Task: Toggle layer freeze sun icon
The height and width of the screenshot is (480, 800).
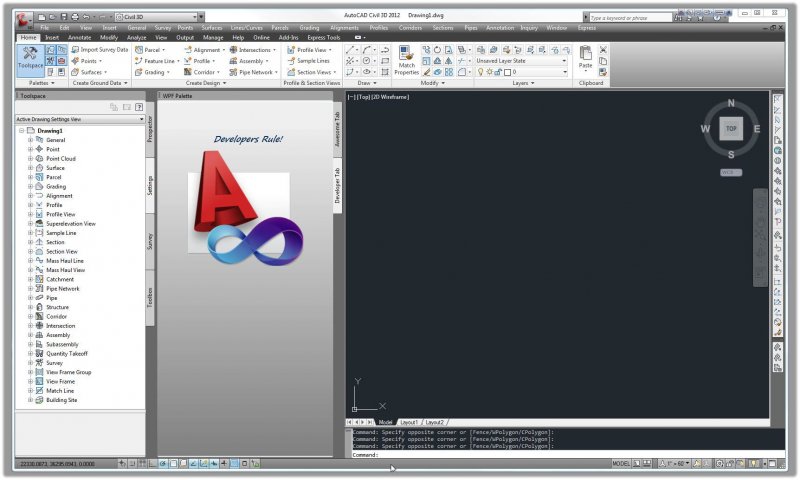Action: 489,72
